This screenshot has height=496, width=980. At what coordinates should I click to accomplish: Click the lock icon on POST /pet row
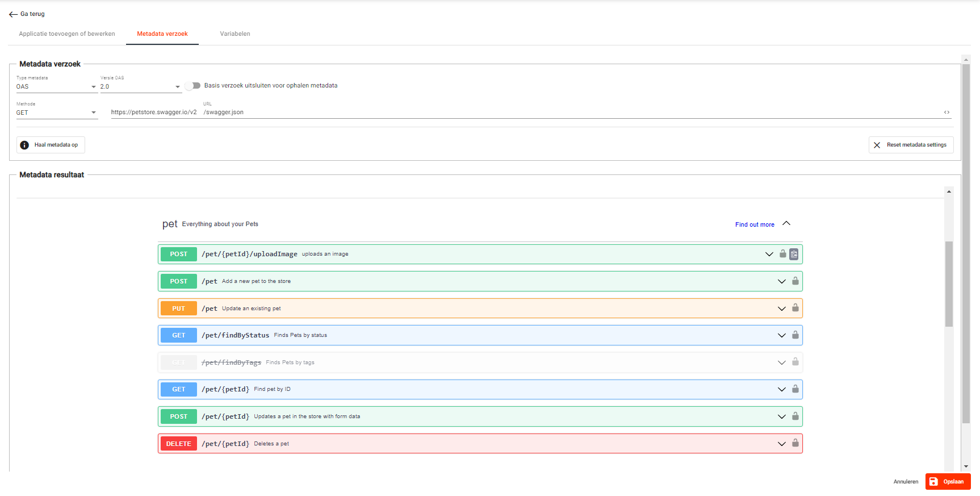(x=795, y=281)
